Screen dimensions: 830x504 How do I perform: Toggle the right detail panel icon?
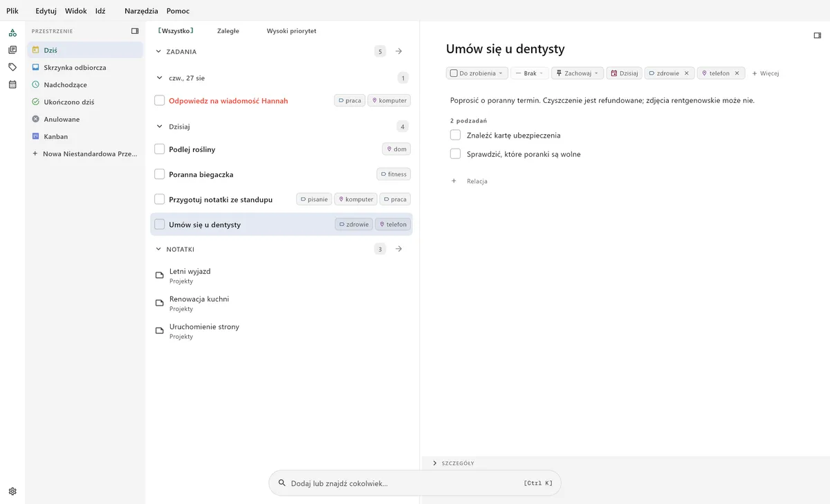coord(818,35)
